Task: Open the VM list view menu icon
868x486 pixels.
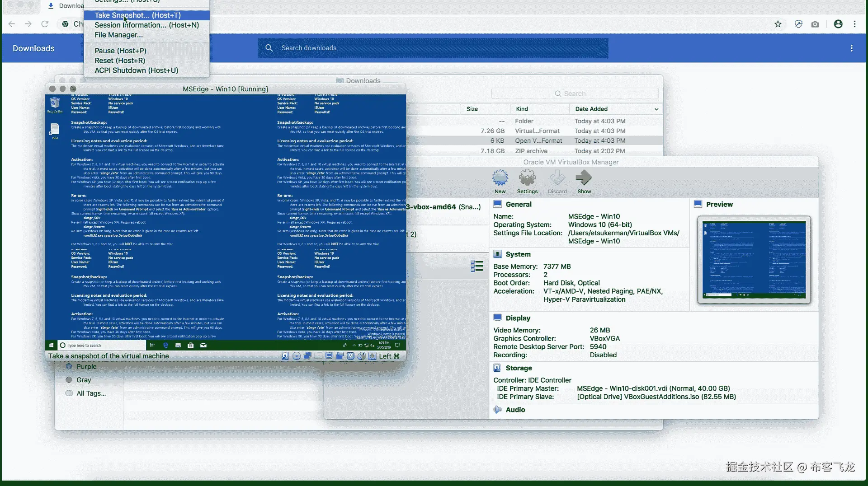Action: tap(476, 266)
